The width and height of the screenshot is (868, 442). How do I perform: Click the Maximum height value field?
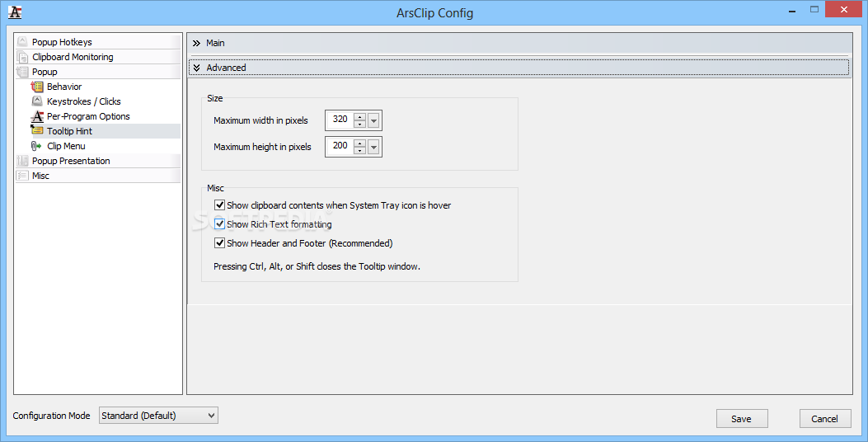point(340,146)
